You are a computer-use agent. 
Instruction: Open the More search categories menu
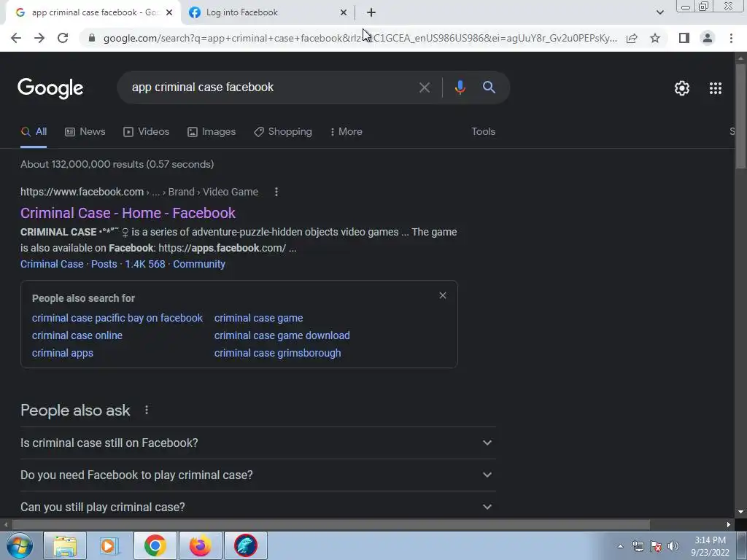346,132
